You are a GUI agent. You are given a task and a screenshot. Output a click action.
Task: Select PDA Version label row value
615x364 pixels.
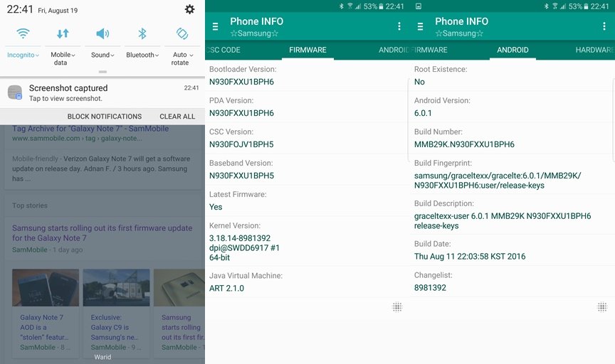241,113
